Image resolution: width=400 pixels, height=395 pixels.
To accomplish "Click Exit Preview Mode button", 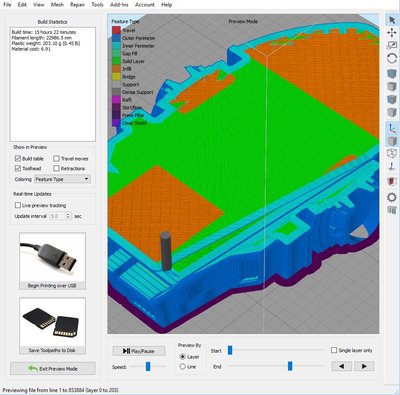I will [x=53, y=369].
